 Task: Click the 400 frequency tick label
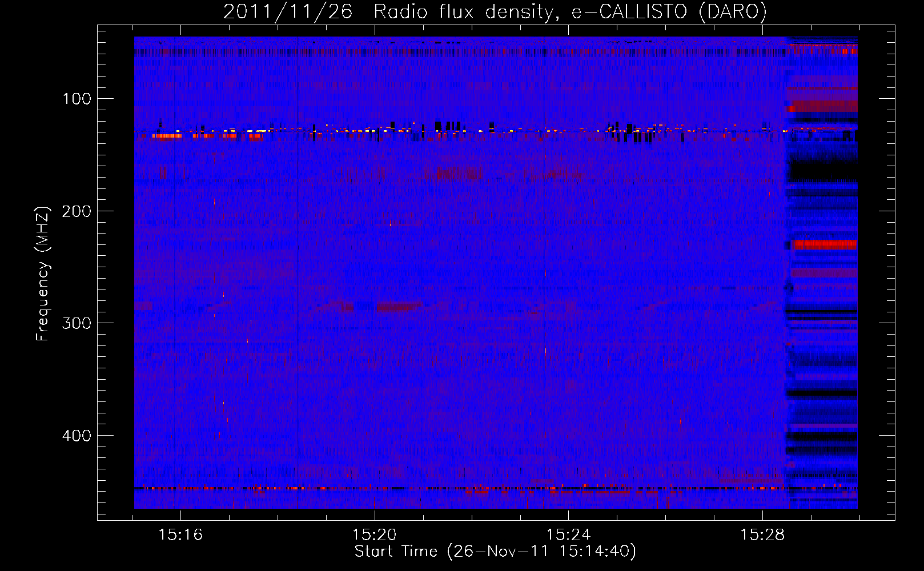(77, 436)
